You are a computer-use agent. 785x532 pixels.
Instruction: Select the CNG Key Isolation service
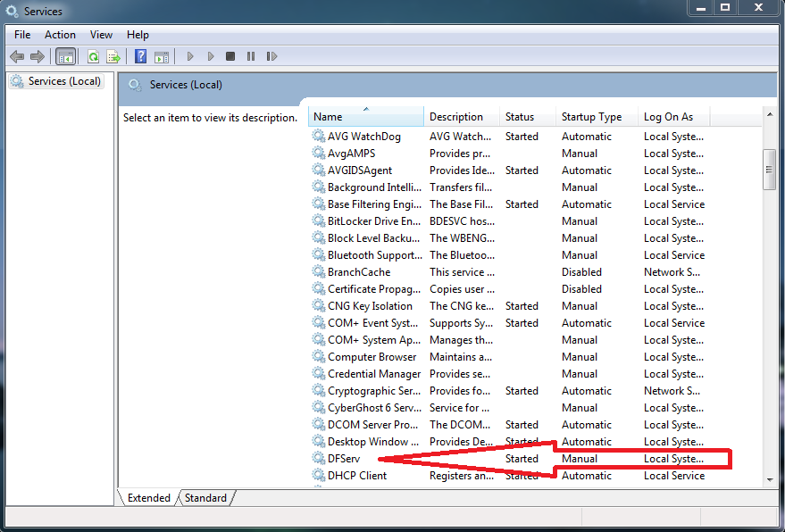(x=508, y=306)
